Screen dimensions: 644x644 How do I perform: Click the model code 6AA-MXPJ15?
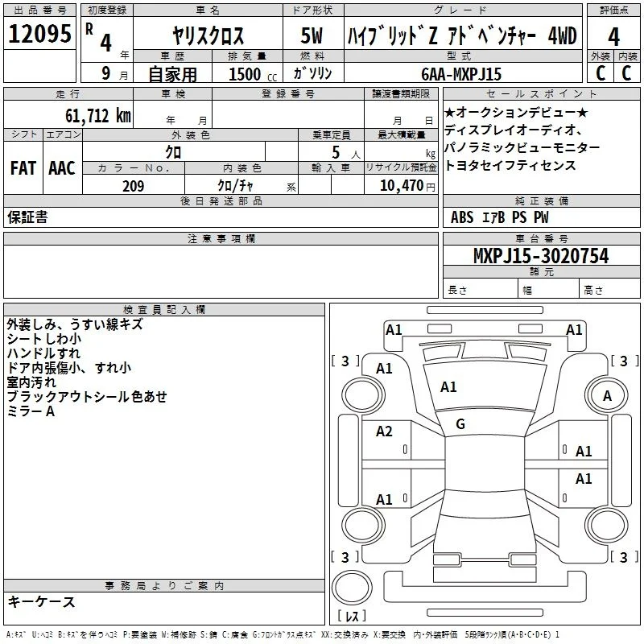click(x=461, y=74)
